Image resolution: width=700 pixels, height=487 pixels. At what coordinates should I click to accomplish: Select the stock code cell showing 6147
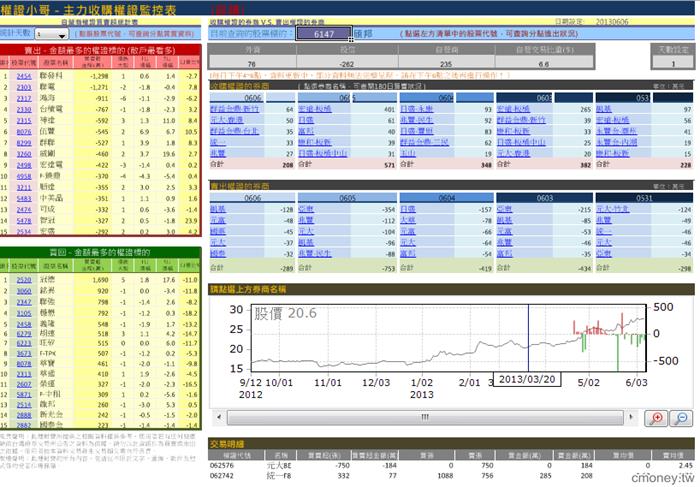[324, 33]
